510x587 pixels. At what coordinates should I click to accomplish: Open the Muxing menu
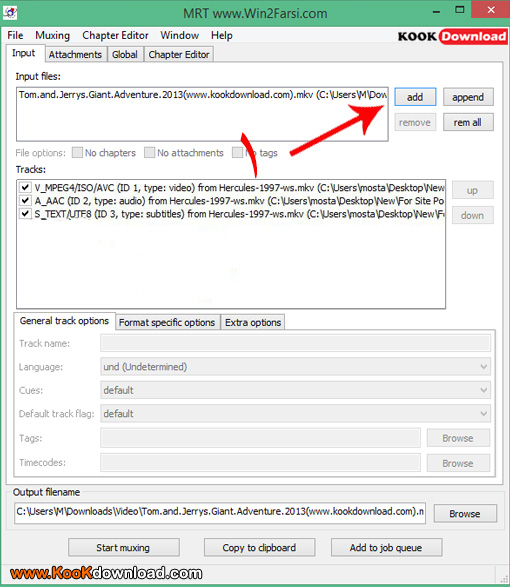pos(52,36)
